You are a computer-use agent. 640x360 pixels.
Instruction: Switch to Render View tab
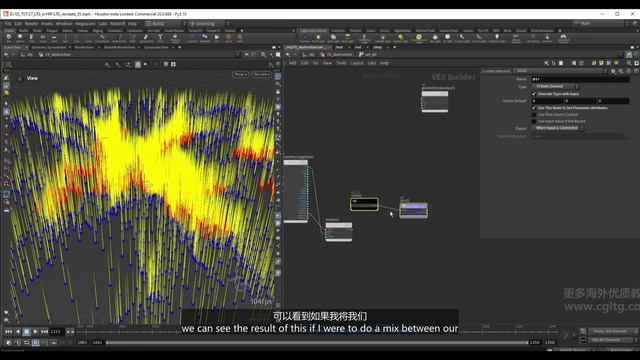[84, 47]
